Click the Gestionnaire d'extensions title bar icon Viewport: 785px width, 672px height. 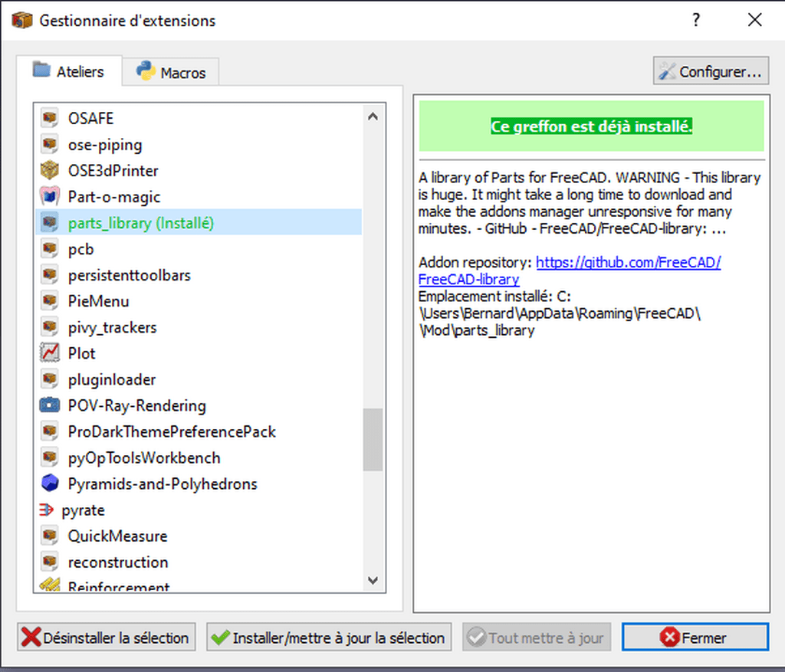(22, 21)
